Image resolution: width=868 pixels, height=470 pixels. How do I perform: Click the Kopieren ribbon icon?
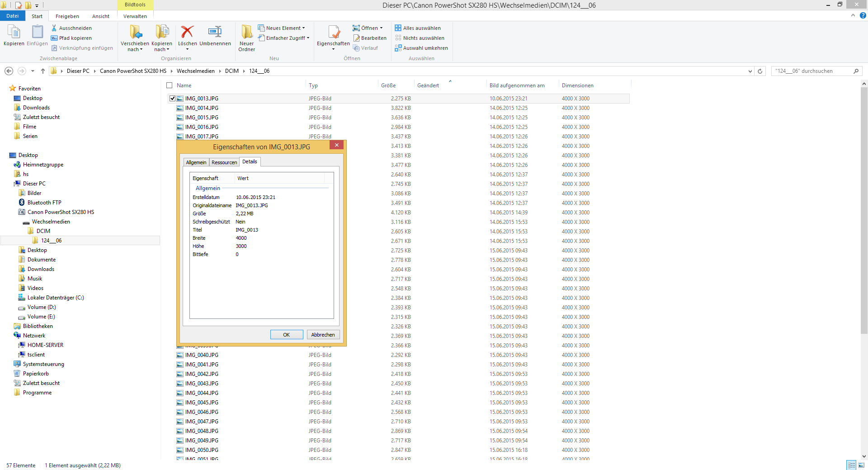click(x=14, y=32)
